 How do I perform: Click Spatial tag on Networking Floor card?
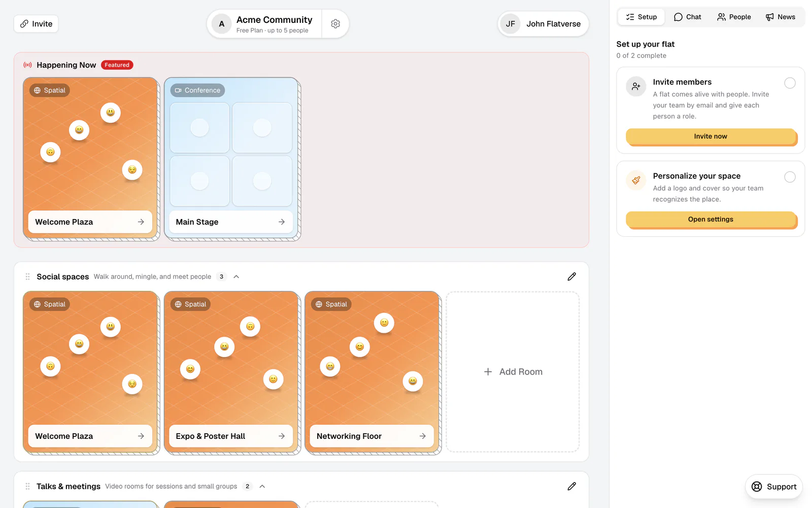[331, 304]
